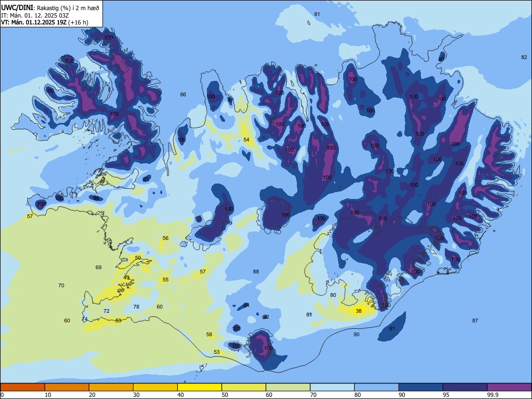Pick the light blue 80–90 legend swatch
The height and width of the screenshot is (399, 532).
[377, 387]
